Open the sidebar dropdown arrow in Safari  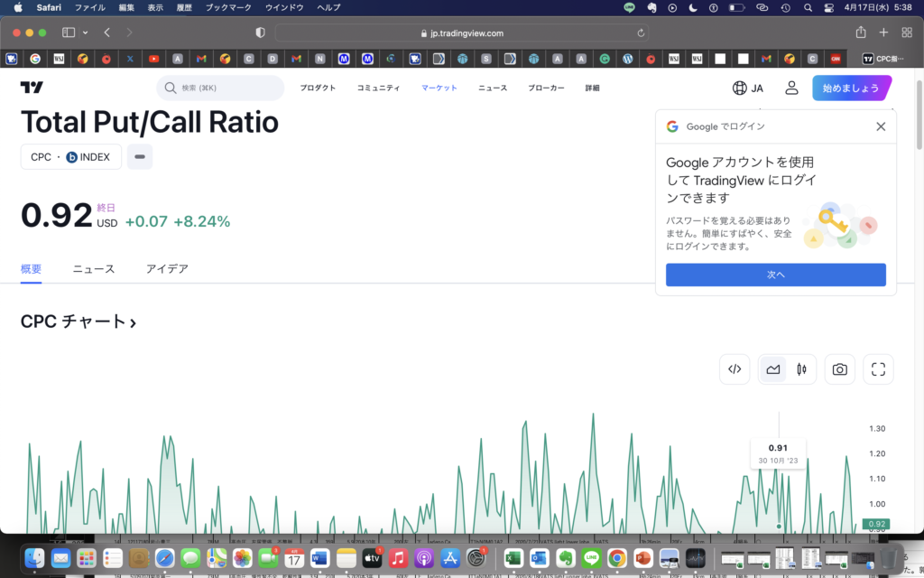85,33
